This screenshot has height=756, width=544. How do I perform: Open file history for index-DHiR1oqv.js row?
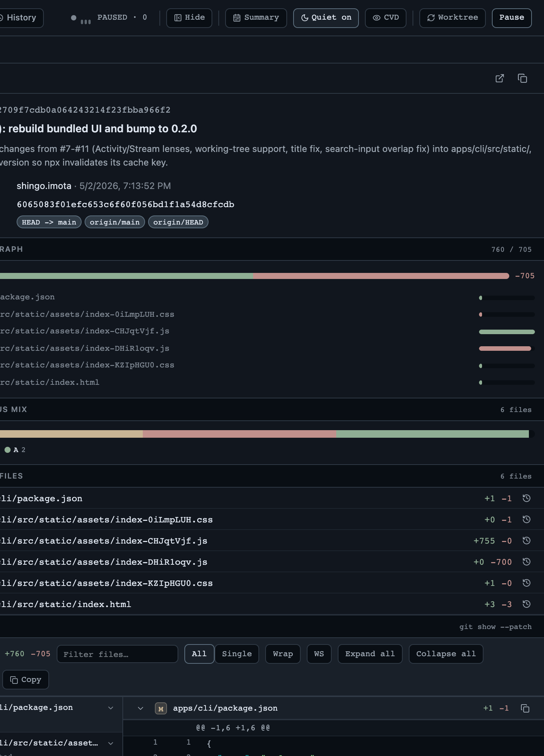(527, 562)
